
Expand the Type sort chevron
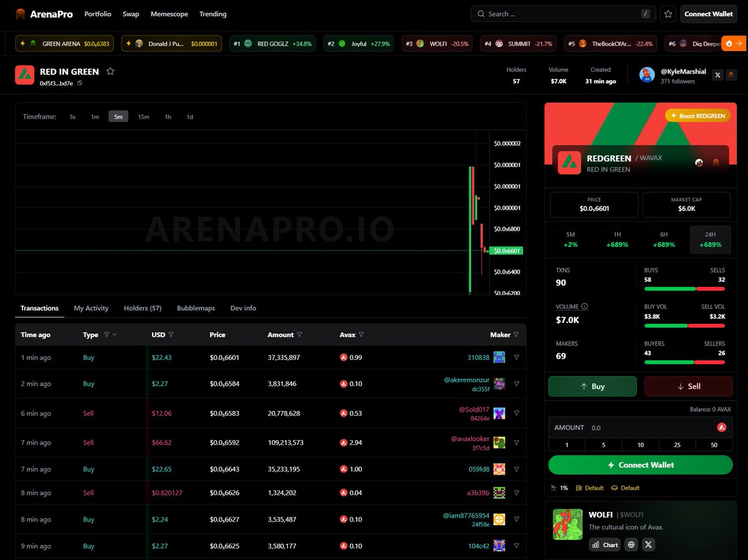[x=114, y=335]
